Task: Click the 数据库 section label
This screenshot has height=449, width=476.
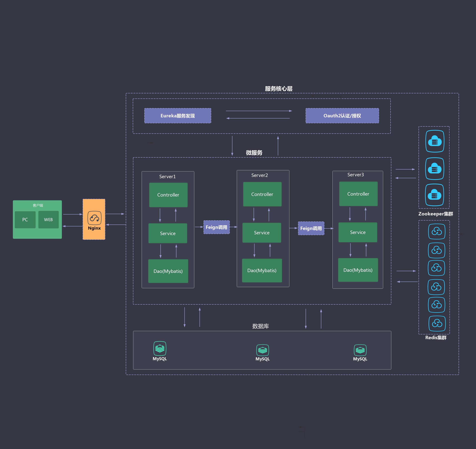Action: [260, 326]
